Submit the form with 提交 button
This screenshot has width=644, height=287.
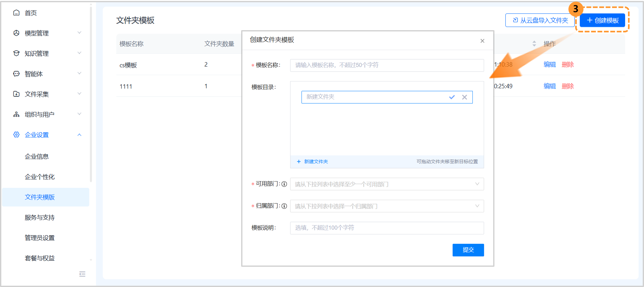coord(468,250)
